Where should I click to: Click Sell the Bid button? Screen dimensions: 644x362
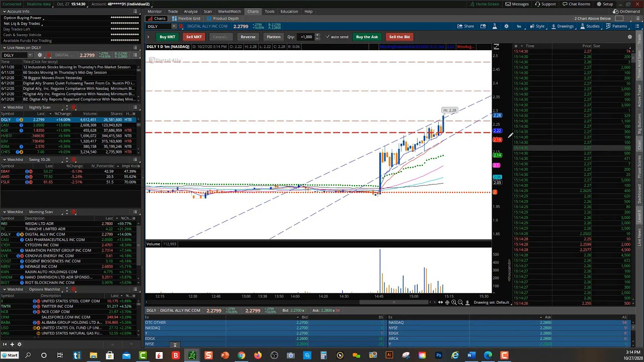pyautogui.click(x=399, y=37)
